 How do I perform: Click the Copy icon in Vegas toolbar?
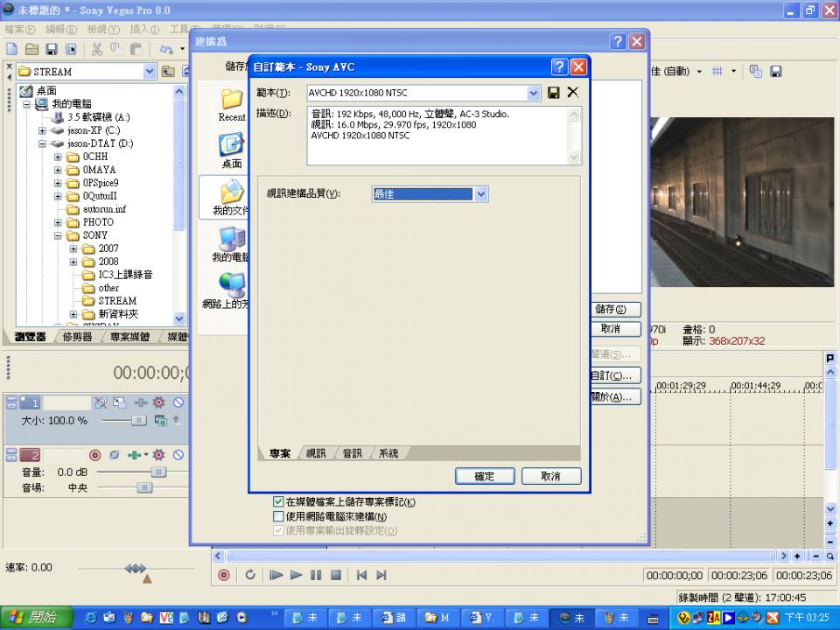pos(116,49)
